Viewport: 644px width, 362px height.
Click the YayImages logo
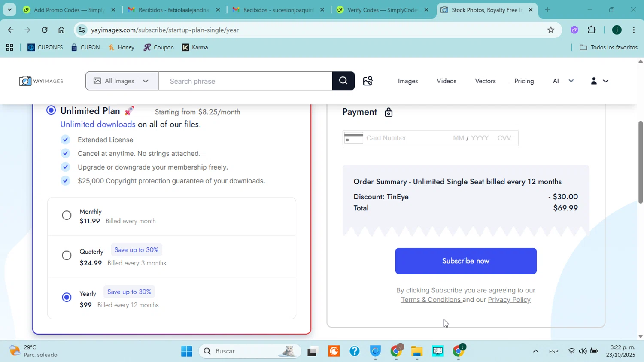click(41, 81)
